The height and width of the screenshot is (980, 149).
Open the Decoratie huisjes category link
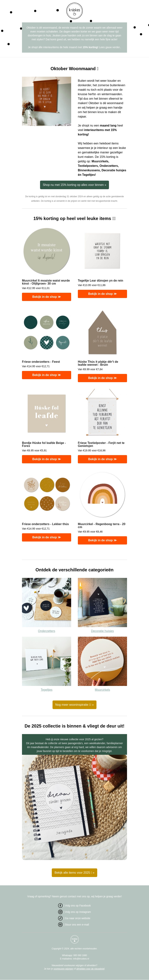point(102,631)
